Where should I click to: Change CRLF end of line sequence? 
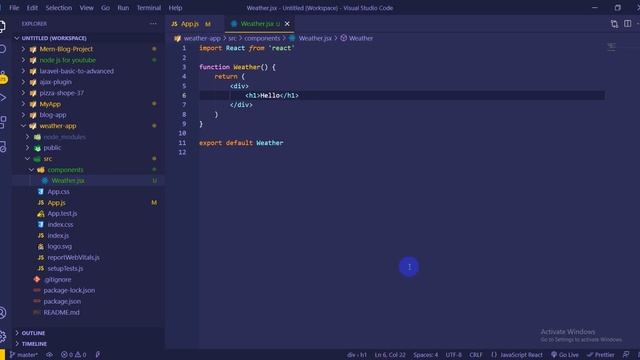point(476,355)
